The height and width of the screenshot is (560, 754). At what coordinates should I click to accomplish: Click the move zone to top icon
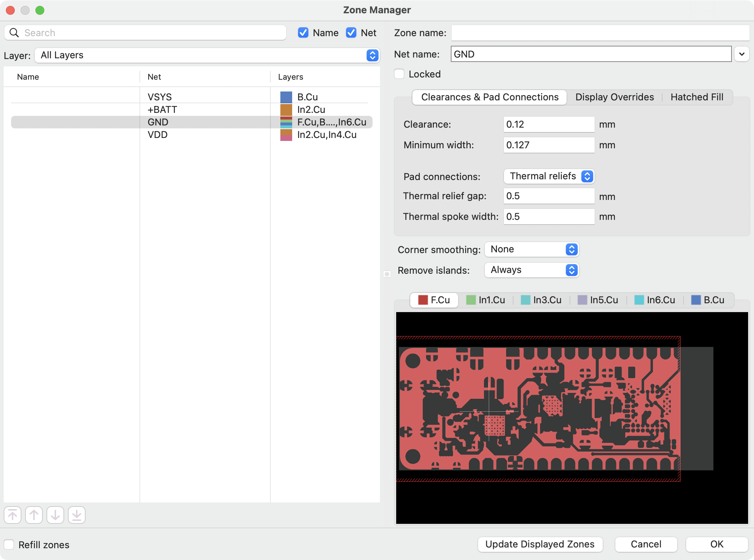click(x=13, y=515)
